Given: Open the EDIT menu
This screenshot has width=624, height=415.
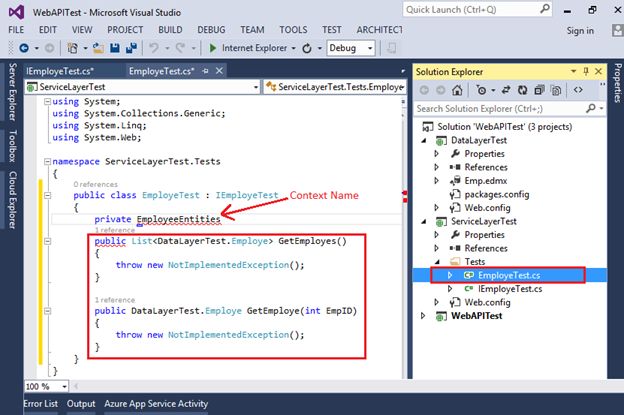Looking at the screenshot, I should pyautogui.click(x=48, y=30).
